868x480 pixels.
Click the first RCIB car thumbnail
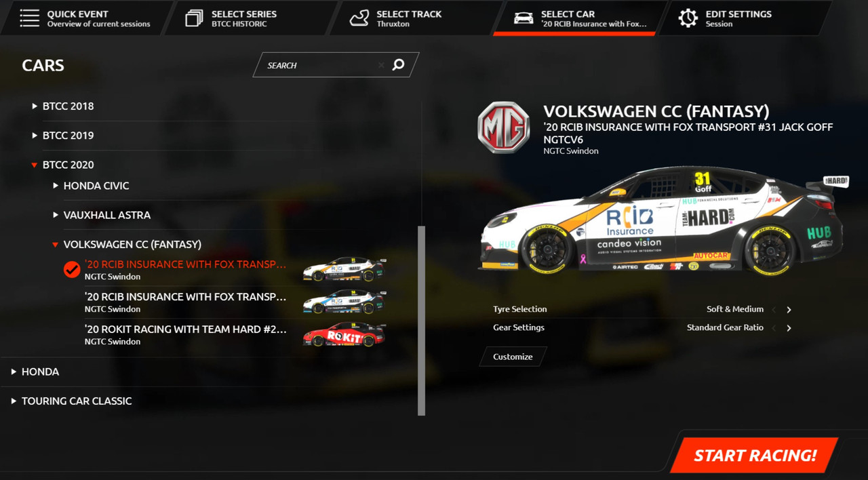click(344, 269)
